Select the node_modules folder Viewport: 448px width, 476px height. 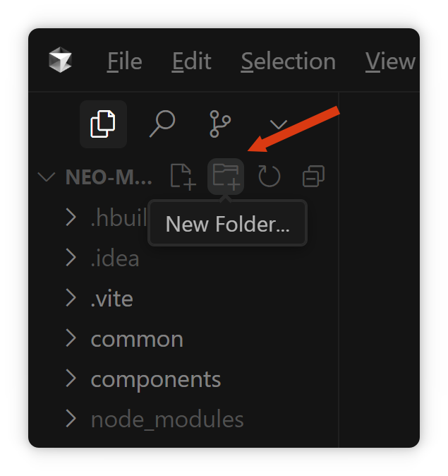pos(167,420)
